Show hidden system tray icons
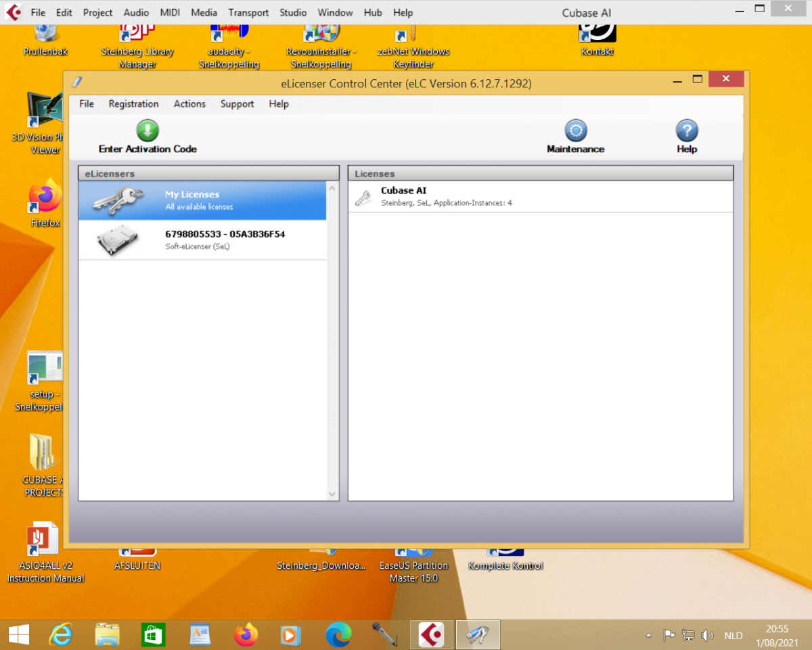This screenshot has height=650, width=812. pos(649,635)
